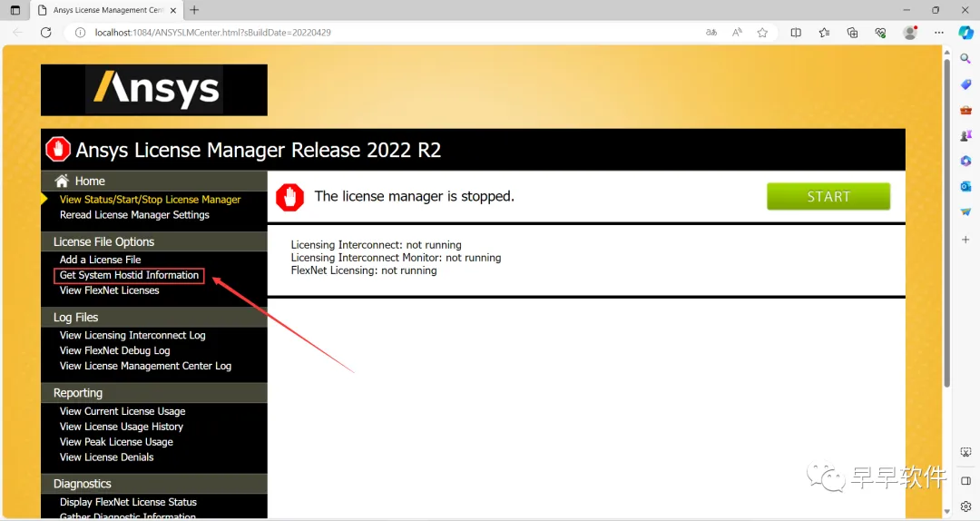Close the Ansys License Management tab
980x521 pixels.
point(173,10)
